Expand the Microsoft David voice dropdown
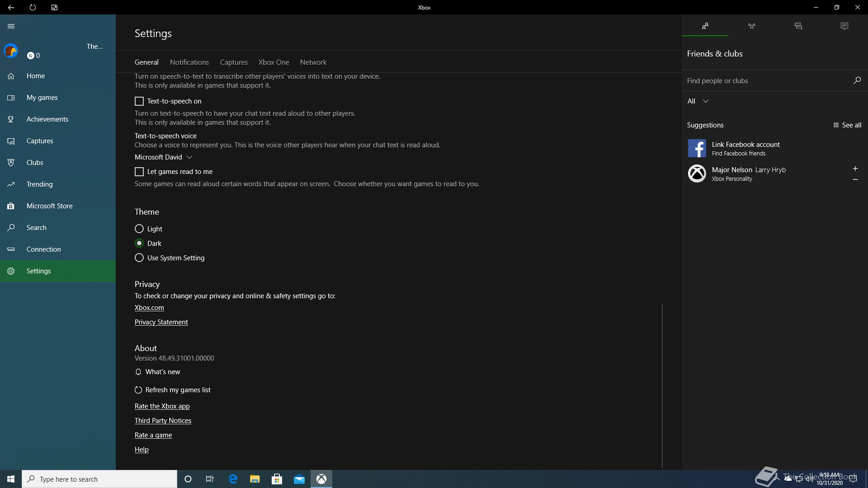The height and width of the screenshot is (488, 868). (164, 157)
